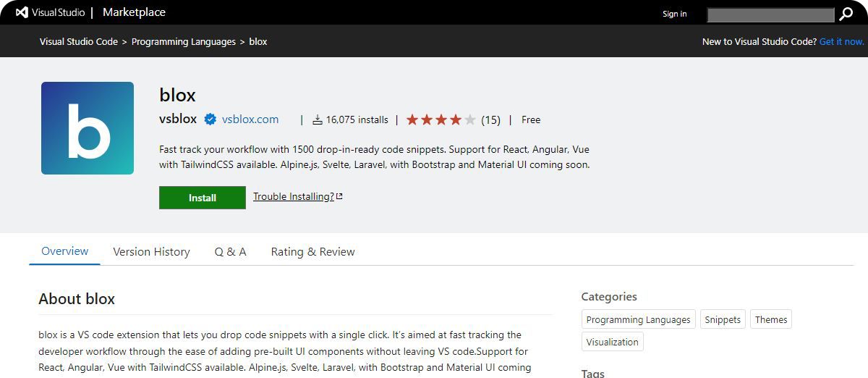Viewport: 868px width, 378px height.
Task: Open the Marketplace home link
Action: point(134,12)
